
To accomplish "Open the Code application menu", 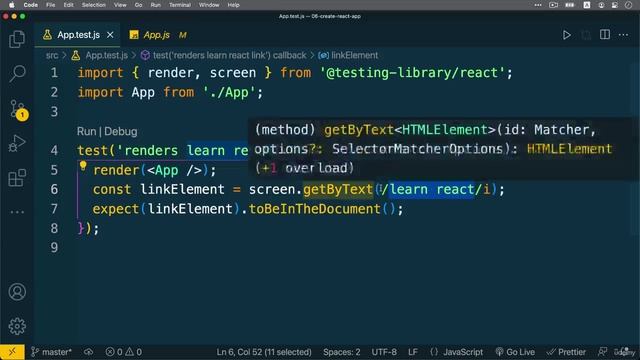I will 31,5.
